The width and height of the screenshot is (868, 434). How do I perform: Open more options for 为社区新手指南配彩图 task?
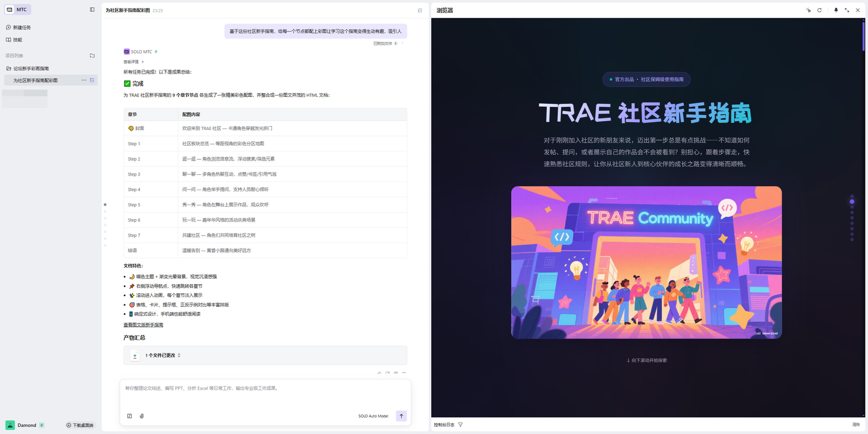[x=84, y=80]
